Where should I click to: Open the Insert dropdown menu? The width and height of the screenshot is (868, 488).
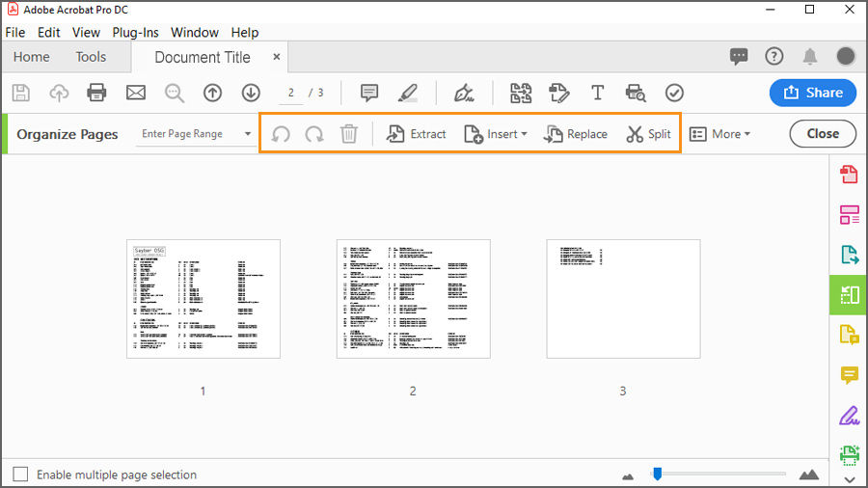pos(496,134)
